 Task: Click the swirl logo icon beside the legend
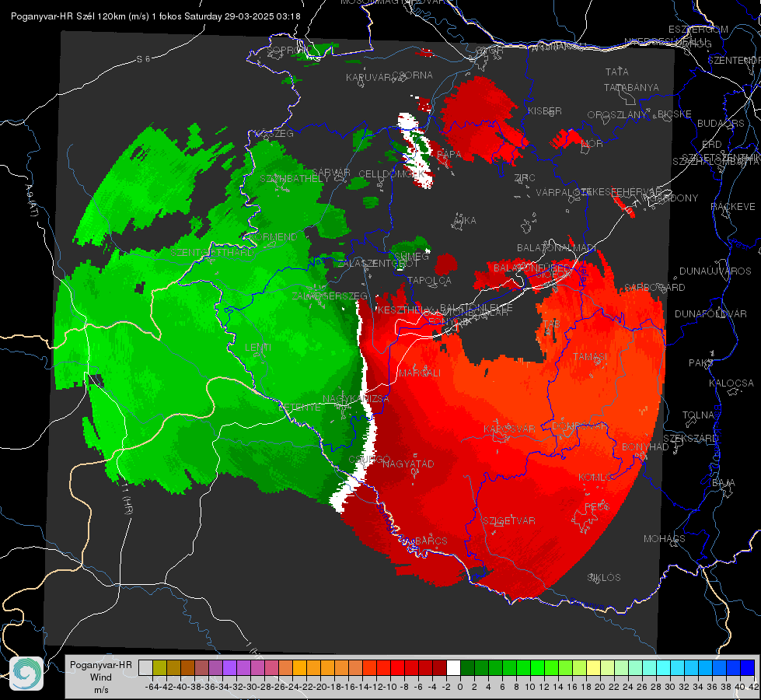coord(26,674)
